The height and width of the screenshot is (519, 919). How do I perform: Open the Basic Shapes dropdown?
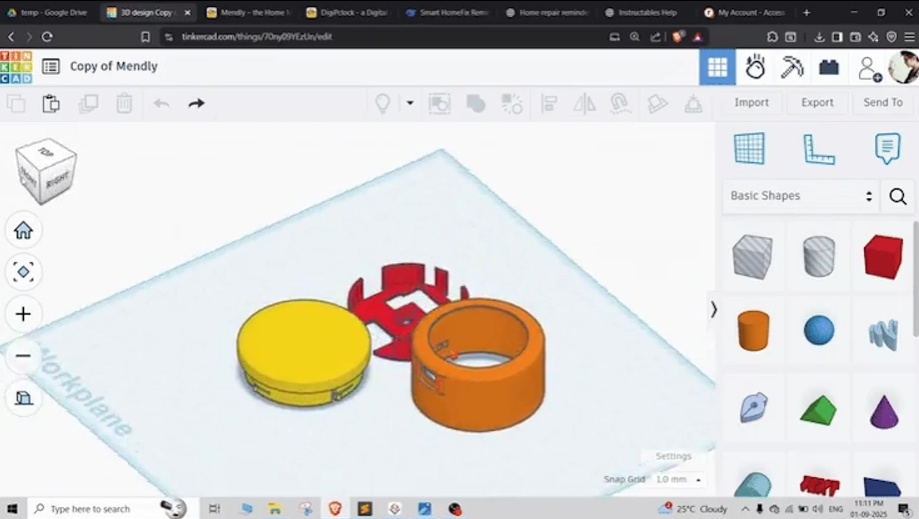[800, 196]
